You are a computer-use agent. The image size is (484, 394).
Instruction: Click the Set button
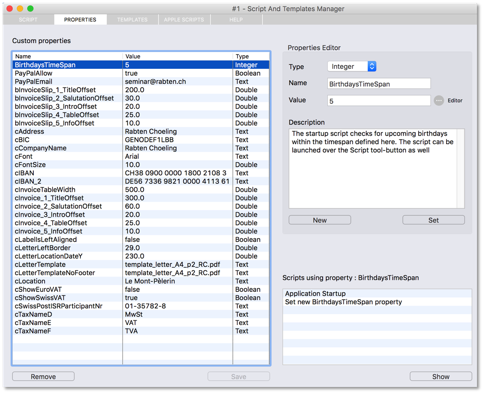[433, 220]
